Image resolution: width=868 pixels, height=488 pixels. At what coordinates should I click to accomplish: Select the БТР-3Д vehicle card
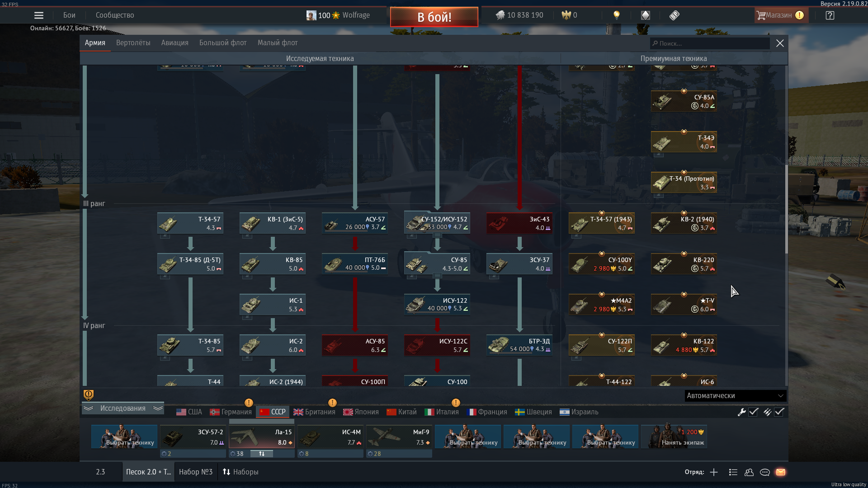pos(519,345)
